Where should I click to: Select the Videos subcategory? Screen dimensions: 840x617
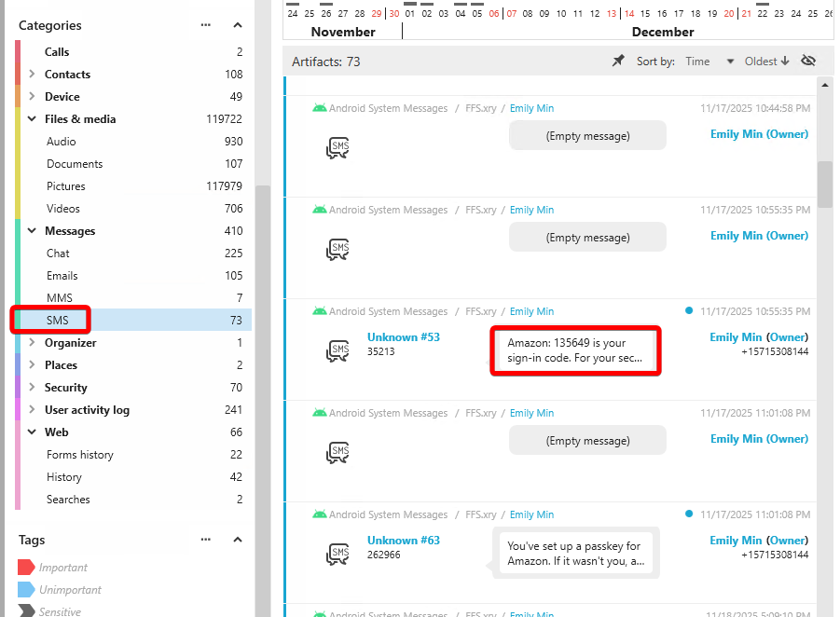[x=133, y=209]
